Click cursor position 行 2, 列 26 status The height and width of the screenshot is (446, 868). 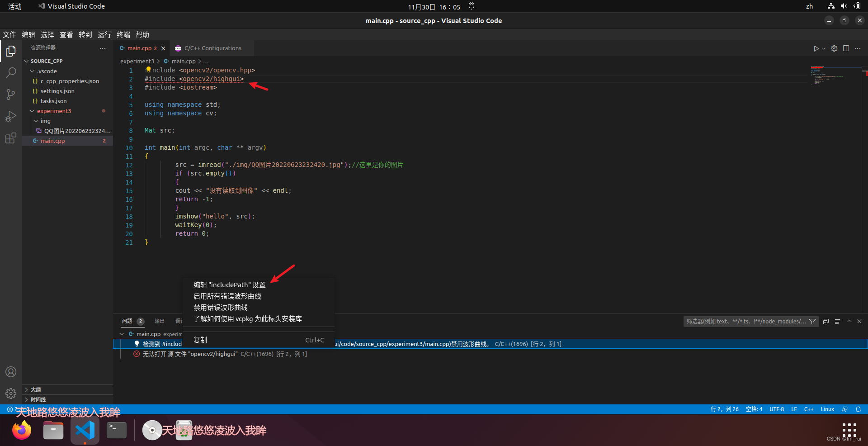pyautogui.click(x=724, y=409)
